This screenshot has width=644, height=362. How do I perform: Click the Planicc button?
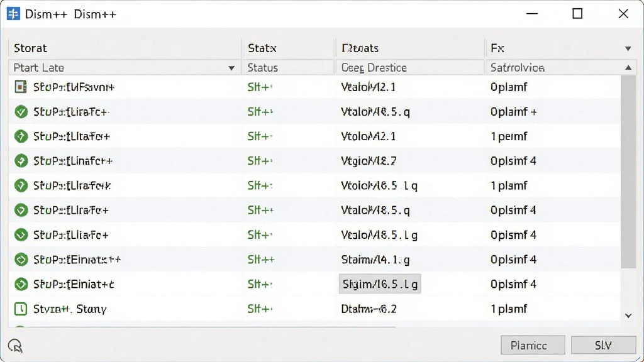tap(533, 345)
